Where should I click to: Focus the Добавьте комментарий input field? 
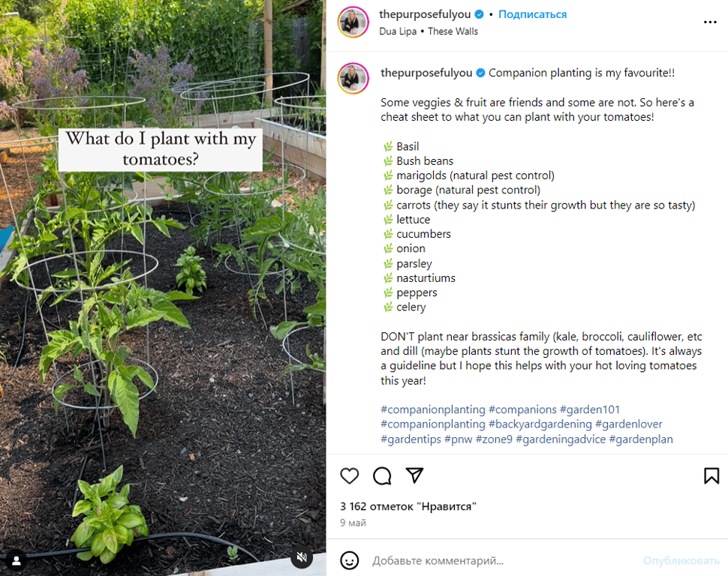(x=501, y=561)
